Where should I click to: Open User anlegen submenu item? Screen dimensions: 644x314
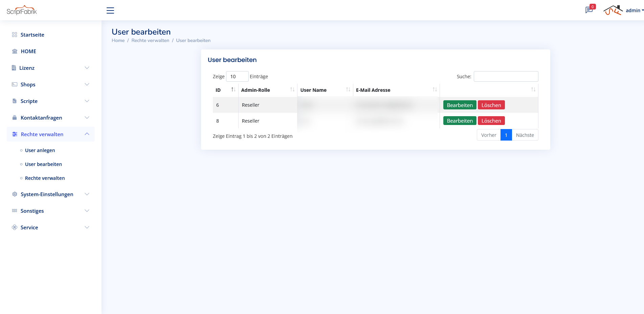(x=40, y=150)
